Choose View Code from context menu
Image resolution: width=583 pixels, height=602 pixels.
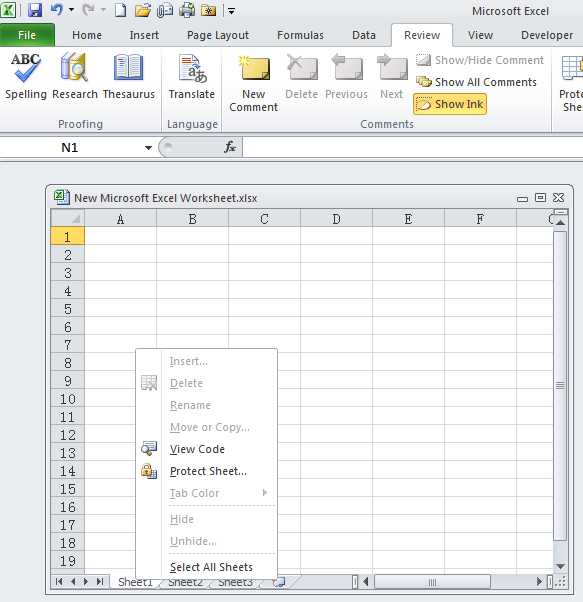click(x=206, y=449)
